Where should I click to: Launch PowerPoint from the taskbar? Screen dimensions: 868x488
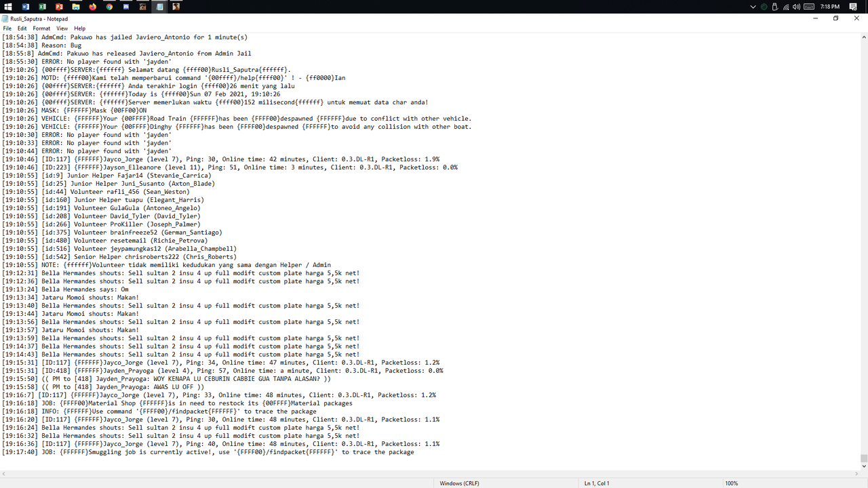point(59,6)
